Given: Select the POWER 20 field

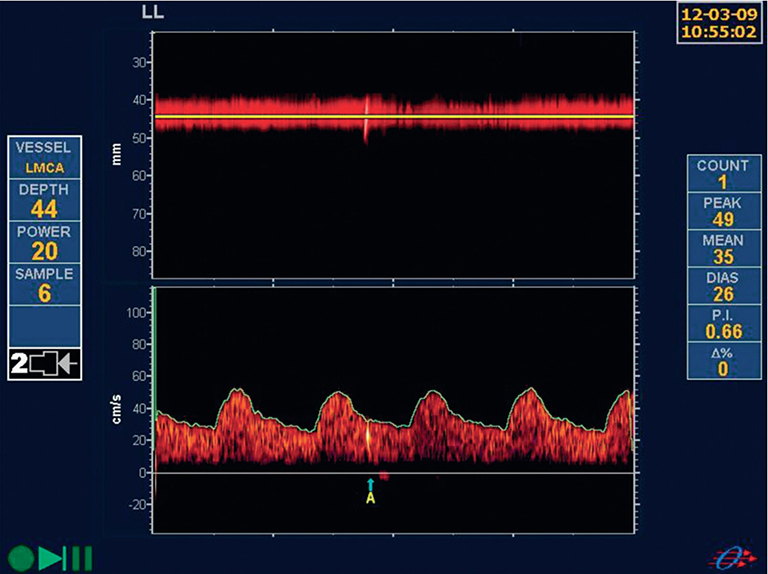Looking at the screenshot, I should [x=45, y=242].
